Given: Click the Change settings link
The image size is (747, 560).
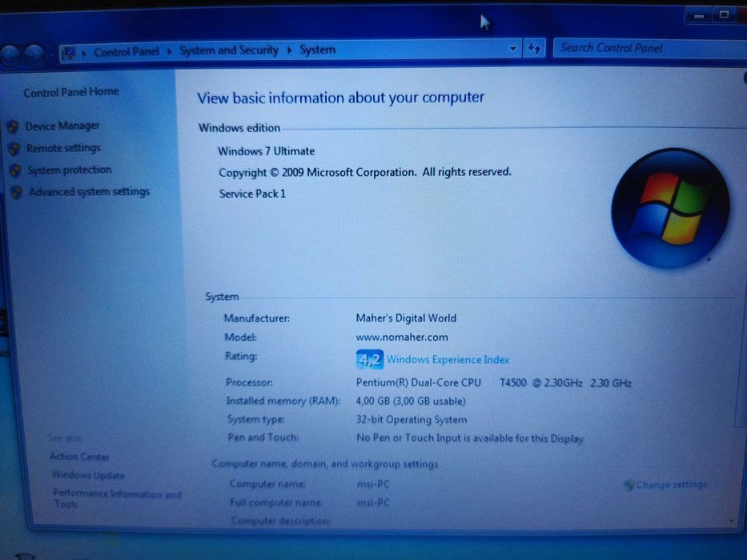Looking at the screenshot, I should [671, 484].
